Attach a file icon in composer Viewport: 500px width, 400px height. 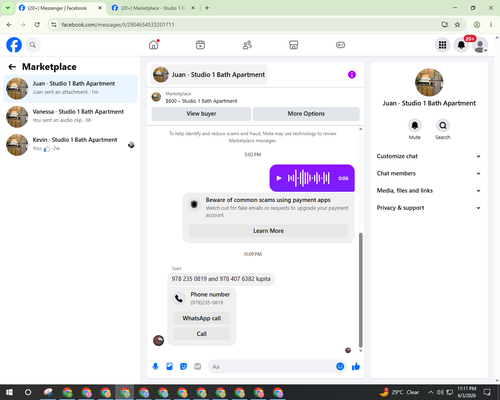(x=169, y=367)
